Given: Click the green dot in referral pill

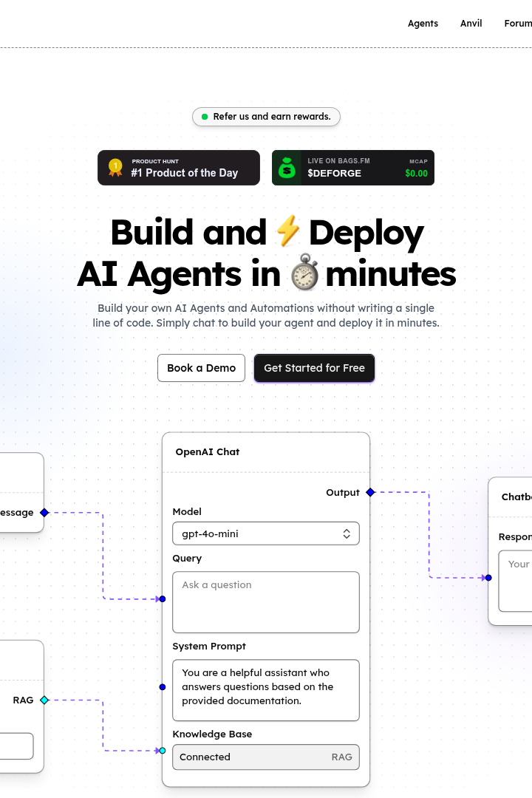Looking at the screenshot, I should point(205,117).
